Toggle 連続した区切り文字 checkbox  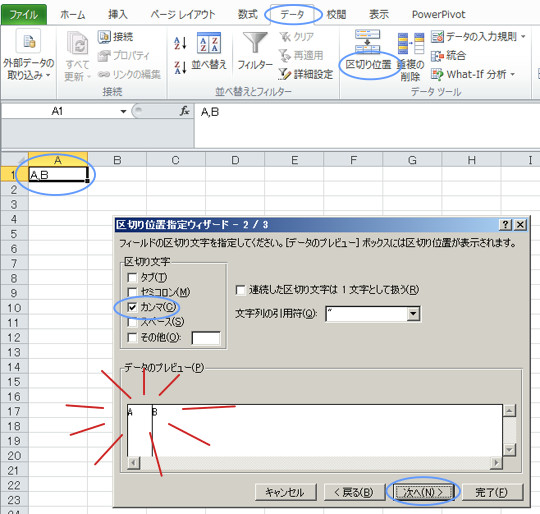[240, 290]
